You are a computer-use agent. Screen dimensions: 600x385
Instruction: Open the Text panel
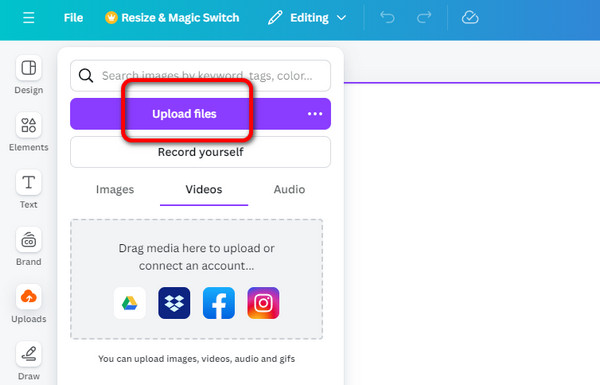29,189
